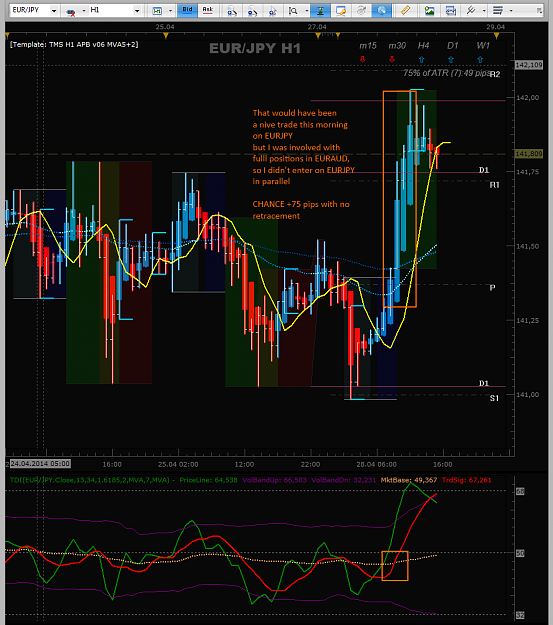The height and width of the screenshot is (625, 553).
Task: Click the chart templates list icon
Action: coord(498,10)
